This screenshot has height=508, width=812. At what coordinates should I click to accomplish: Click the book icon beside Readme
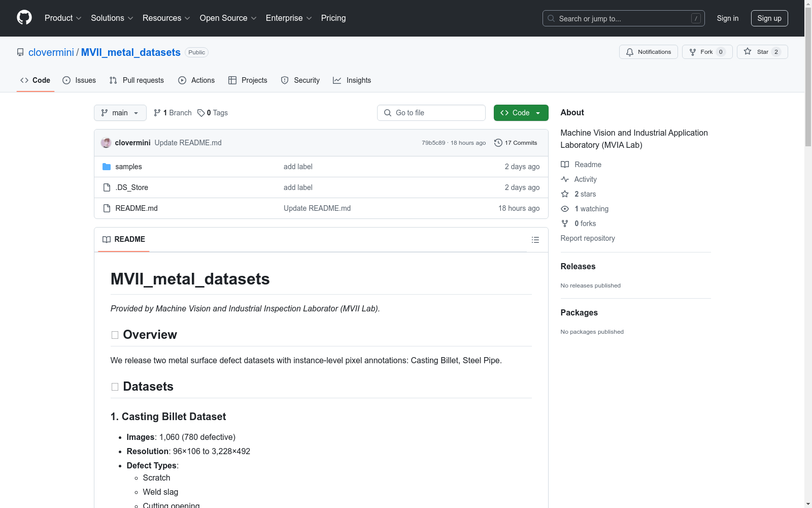(x=565, y=165)
